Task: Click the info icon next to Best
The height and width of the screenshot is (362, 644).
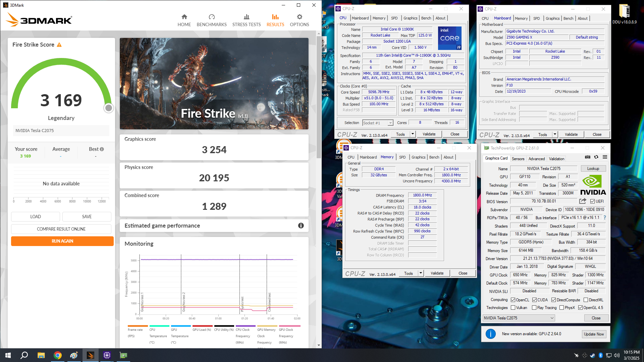Action: [102, 149]
